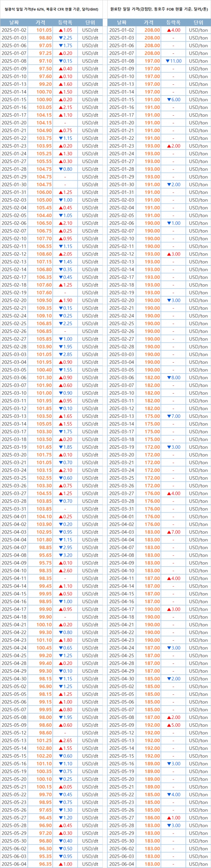
Task: Click the red up arrow beside 5.00 on 2025-05-09
Action: pos(169,725)
